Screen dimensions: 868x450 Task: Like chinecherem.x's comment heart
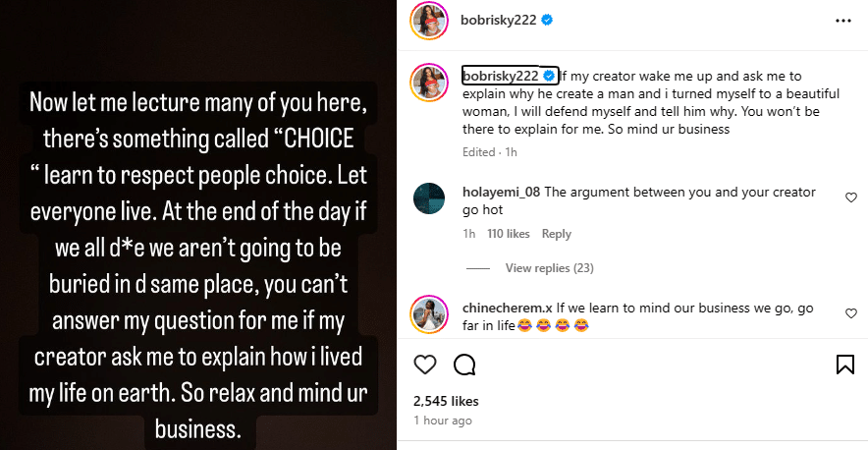[850, 313]
